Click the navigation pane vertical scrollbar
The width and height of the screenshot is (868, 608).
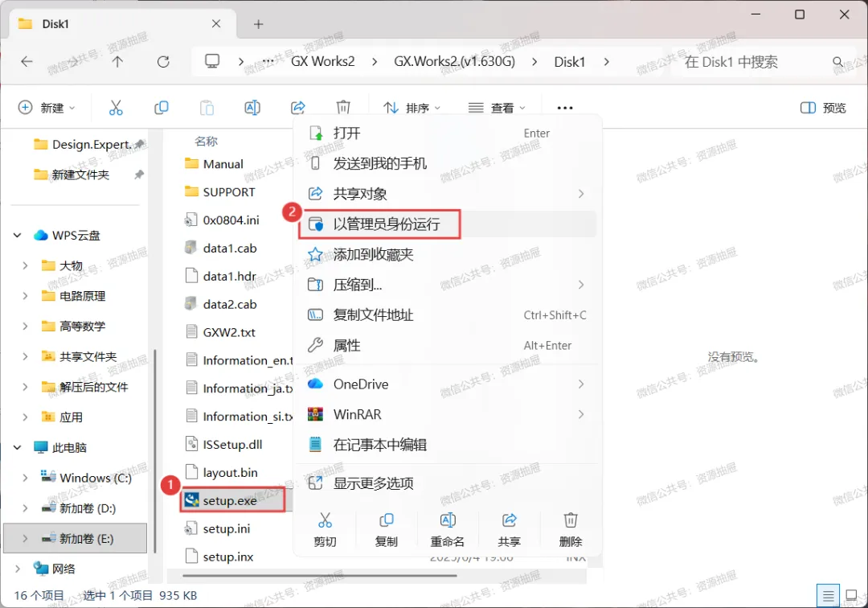coord(155,450)
